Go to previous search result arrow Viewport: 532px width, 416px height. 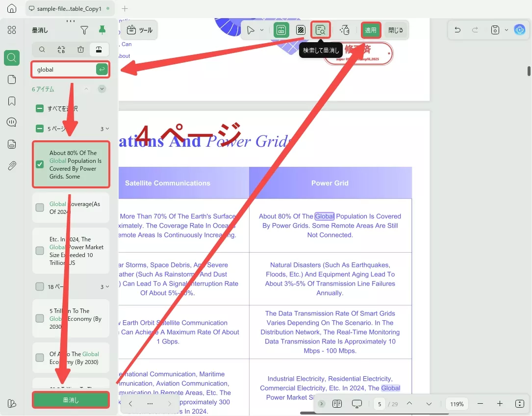coord(86,89)
